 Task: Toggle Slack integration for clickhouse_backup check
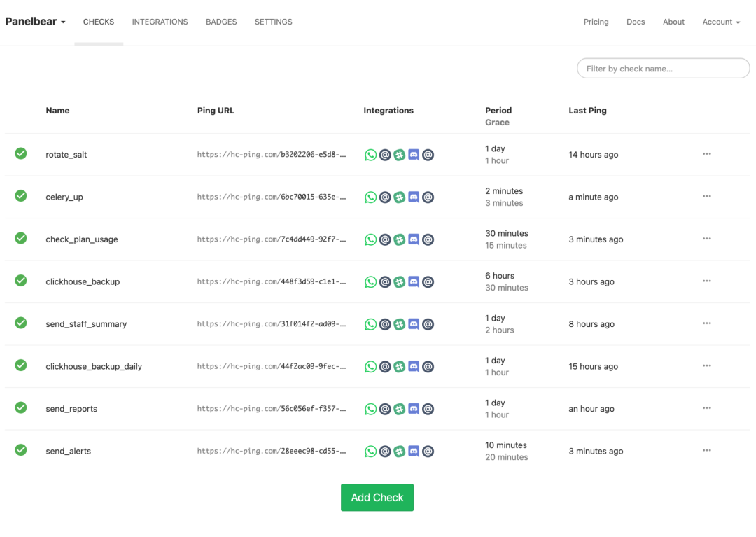[399, 282]
